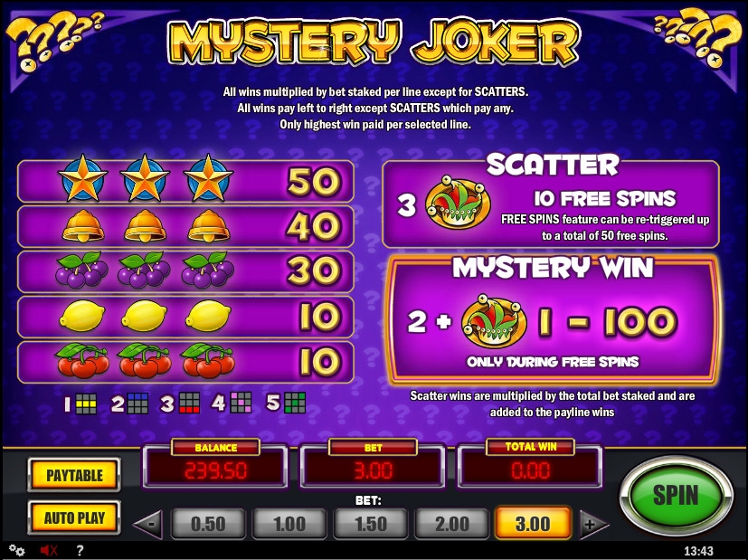Click the Scatter joker hat icon
The height and width of the screenshot is (560, 748).
coord(458,203)
